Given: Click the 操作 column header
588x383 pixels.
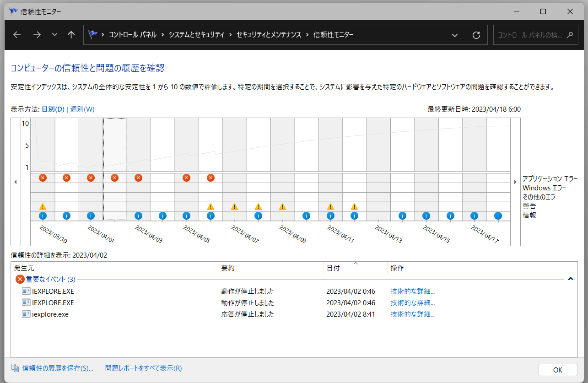Looking at the screenshot, I should pos(414,268).
